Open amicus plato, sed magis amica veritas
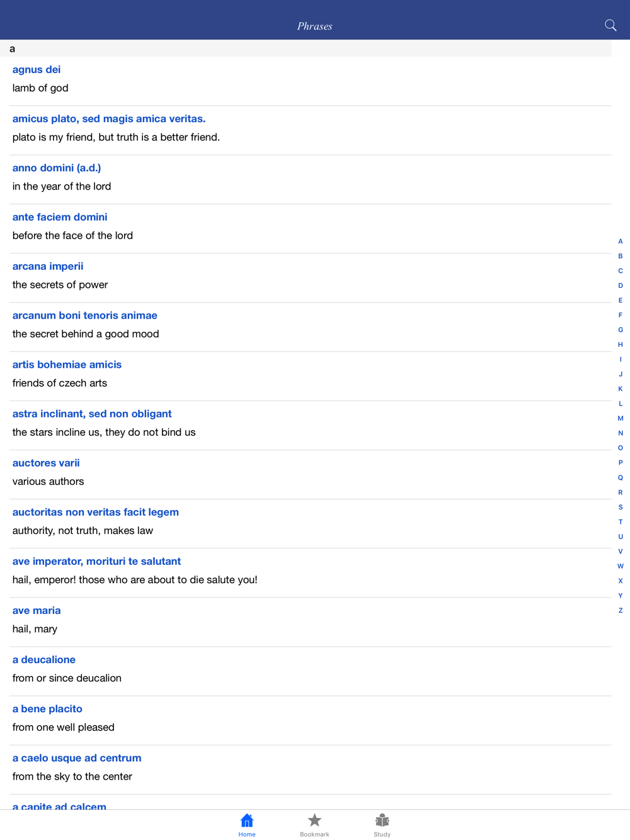The width and height of the screenshot is (630, 840). tap(311, 130)
